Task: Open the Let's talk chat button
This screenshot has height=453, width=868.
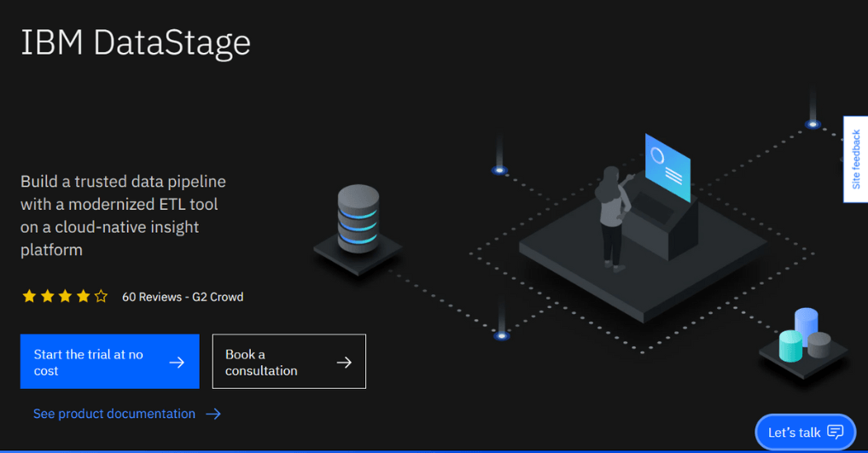Action: [805, 432]
